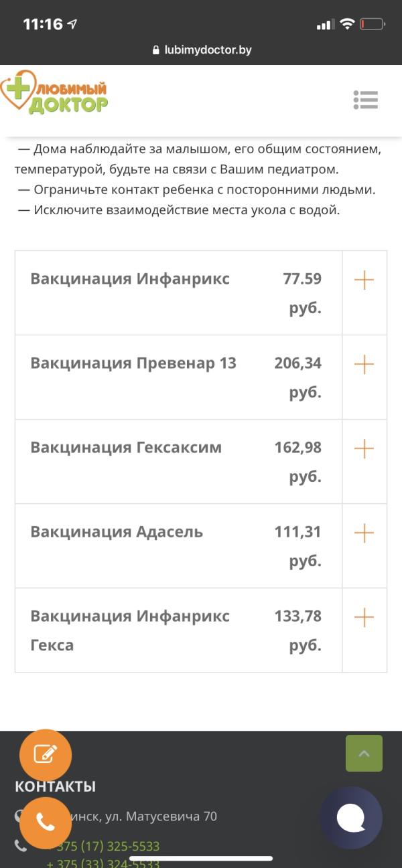Open the hamburger menu icon
Screen dimensions: 402x868
click(366, 100)
